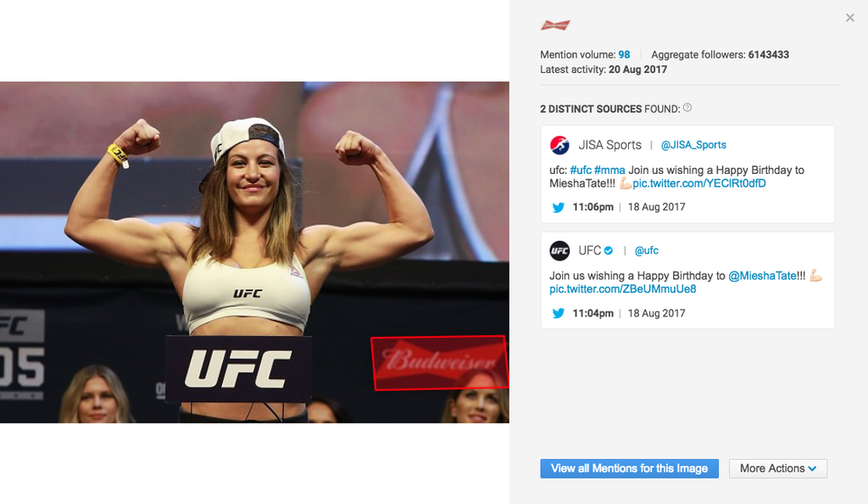
Task: Click the highlighted Budweiser logo detection box
Action: 440,363
